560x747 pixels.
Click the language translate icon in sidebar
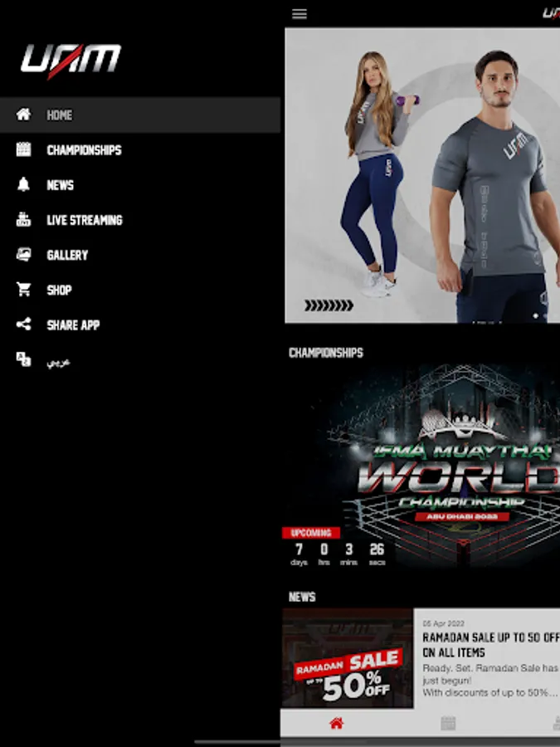click(23, 359)
